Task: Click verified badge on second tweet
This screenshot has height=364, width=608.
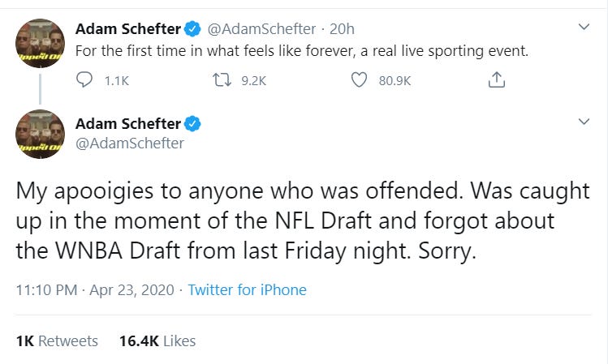Action: pyautogui.click(x=192, y=124)
